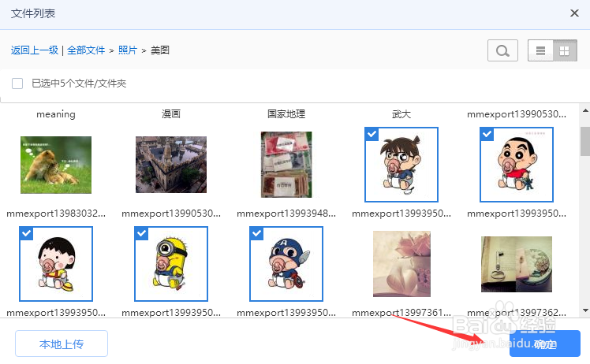
Task: Click scrollbar down arrow
Action: (585, 310)
